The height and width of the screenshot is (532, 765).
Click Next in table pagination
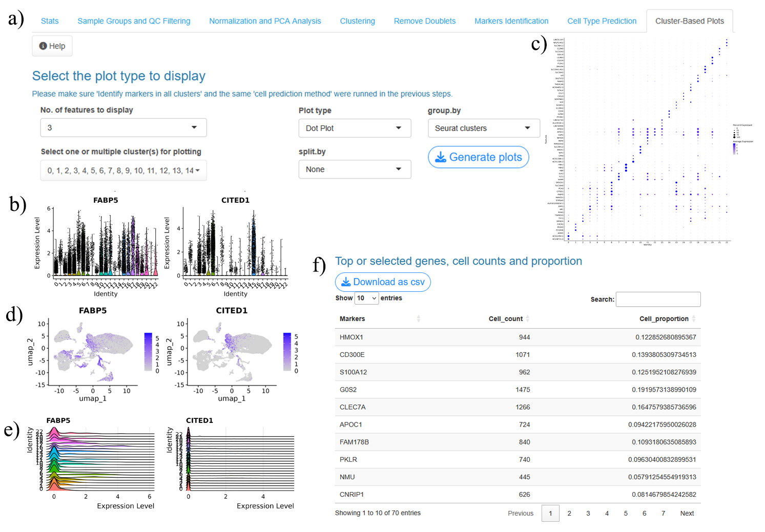(x=687, y=513)
